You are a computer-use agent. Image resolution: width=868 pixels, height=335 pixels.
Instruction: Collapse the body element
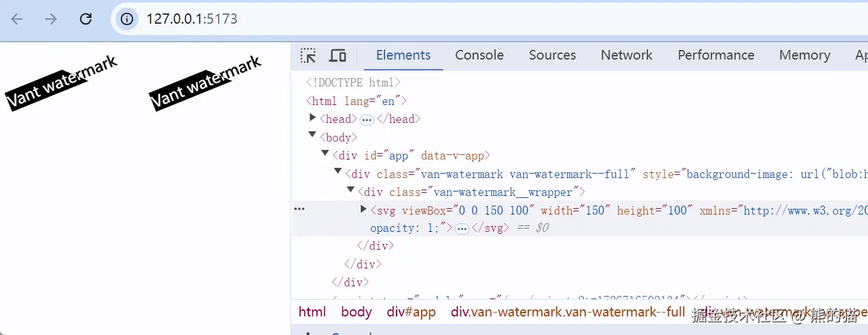(312, 135)
